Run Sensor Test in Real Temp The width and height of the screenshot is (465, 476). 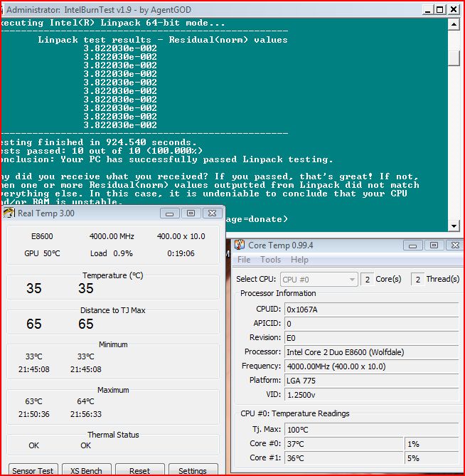33,470
